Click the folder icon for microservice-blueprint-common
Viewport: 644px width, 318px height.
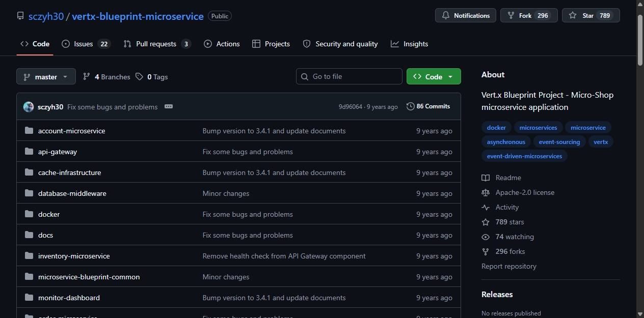29,277
